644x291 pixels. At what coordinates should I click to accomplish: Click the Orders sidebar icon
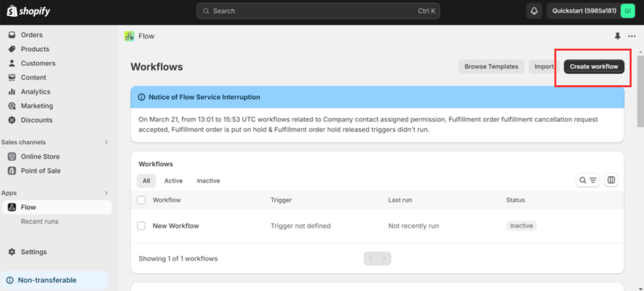[12, 35]
